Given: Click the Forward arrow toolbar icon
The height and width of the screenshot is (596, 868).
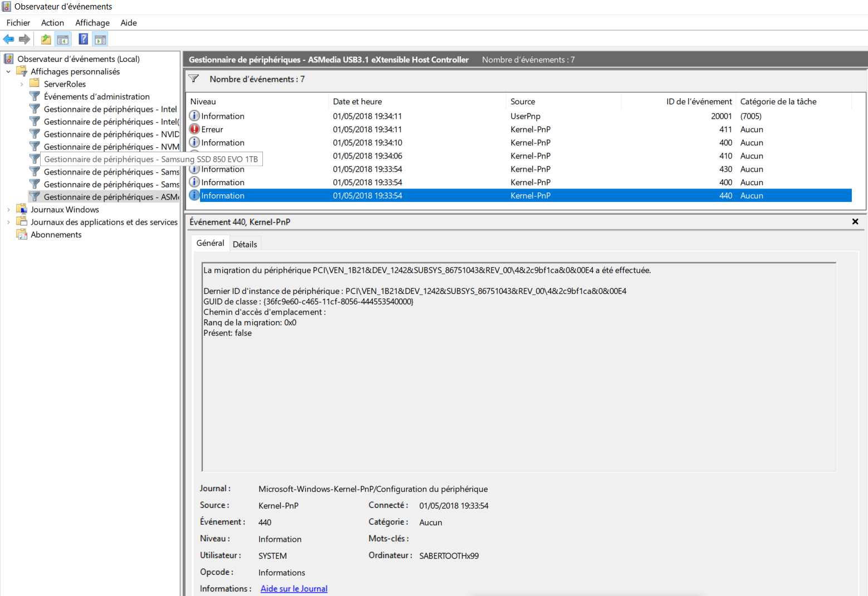Looking at the screenshot, I should (24, 39).
